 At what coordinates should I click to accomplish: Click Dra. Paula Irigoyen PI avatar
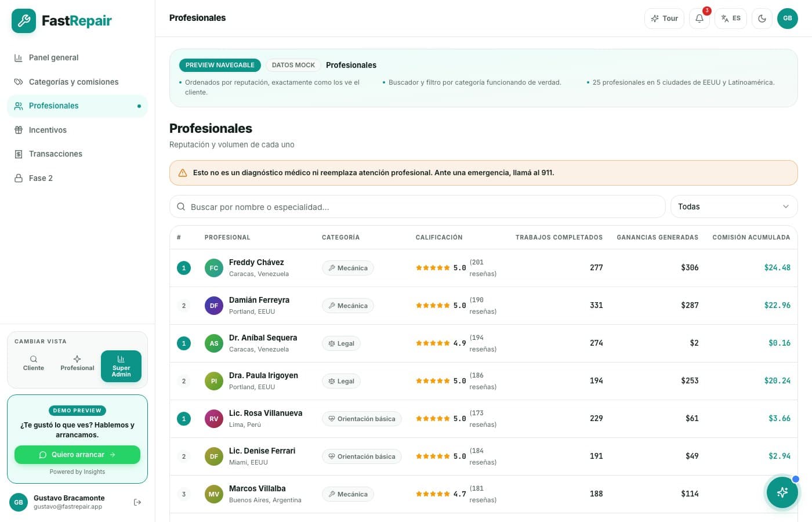click(214, 381)
